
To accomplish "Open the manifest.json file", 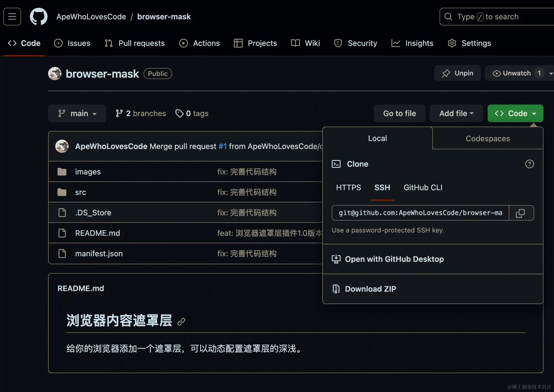I will [x=99, y=254].
